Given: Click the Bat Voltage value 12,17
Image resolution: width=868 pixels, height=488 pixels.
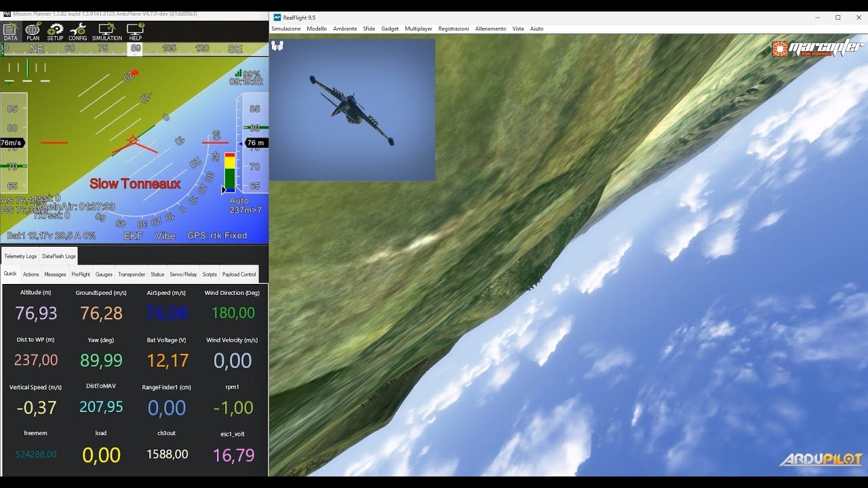Looking at the screenshot, I should tap(167, 360).
